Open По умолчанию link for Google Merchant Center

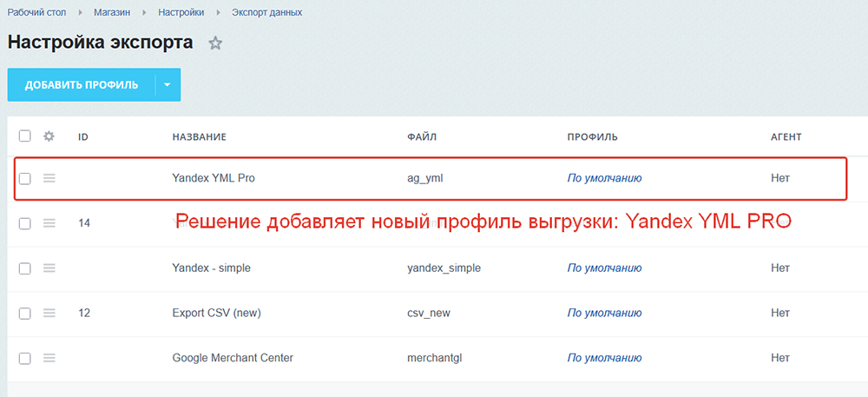tap(604, 358)
